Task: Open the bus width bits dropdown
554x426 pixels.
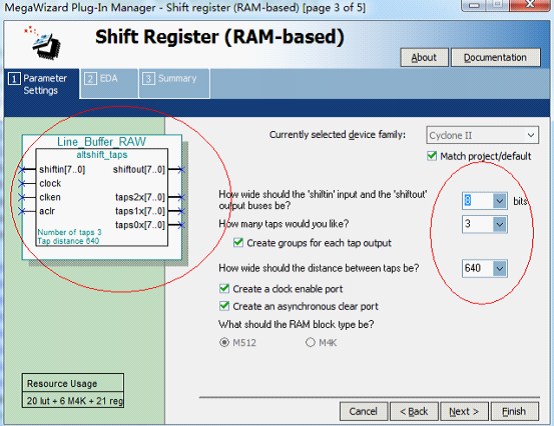Action: coord(500,201)
